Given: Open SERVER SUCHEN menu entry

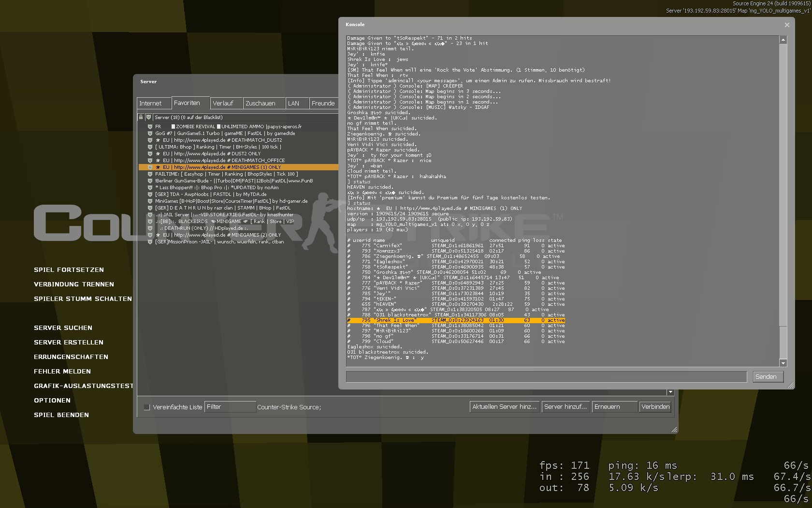Looking at the screenshot, I should [63, 328].
